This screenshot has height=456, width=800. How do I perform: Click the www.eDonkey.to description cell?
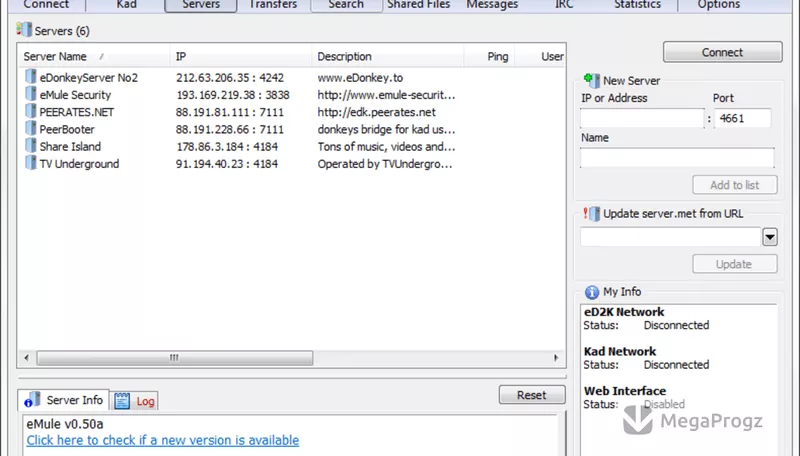[360, 78]
